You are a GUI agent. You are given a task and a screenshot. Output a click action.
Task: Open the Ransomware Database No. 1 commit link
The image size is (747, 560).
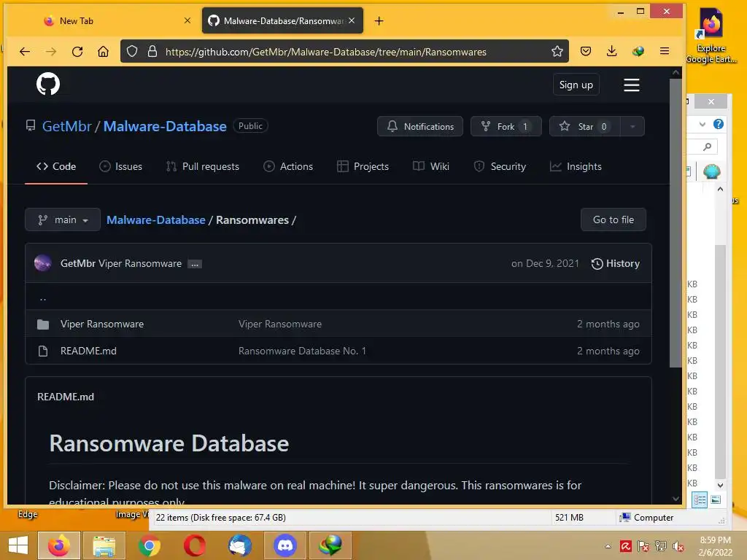302,351
